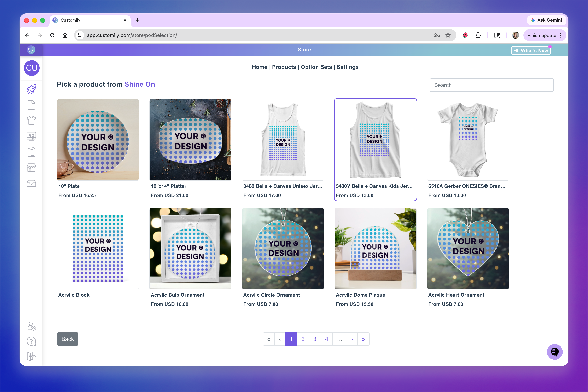Open the Chrome profile picture

(x=516, y=35)
